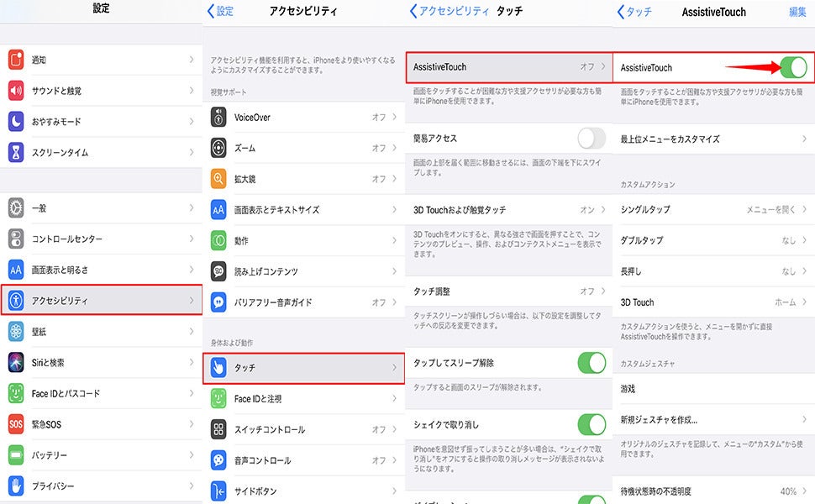The height and width of the screenshot is (504, 815).
Task: Tap the スイッチコントロール grid icon
Action: 218,429
